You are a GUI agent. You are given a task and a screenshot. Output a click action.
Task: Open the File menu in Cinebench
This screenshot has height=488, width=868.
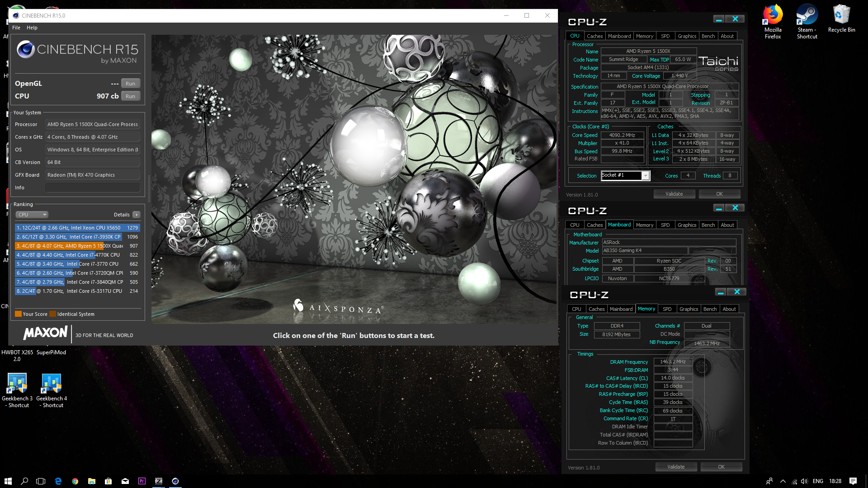point(16,28)
